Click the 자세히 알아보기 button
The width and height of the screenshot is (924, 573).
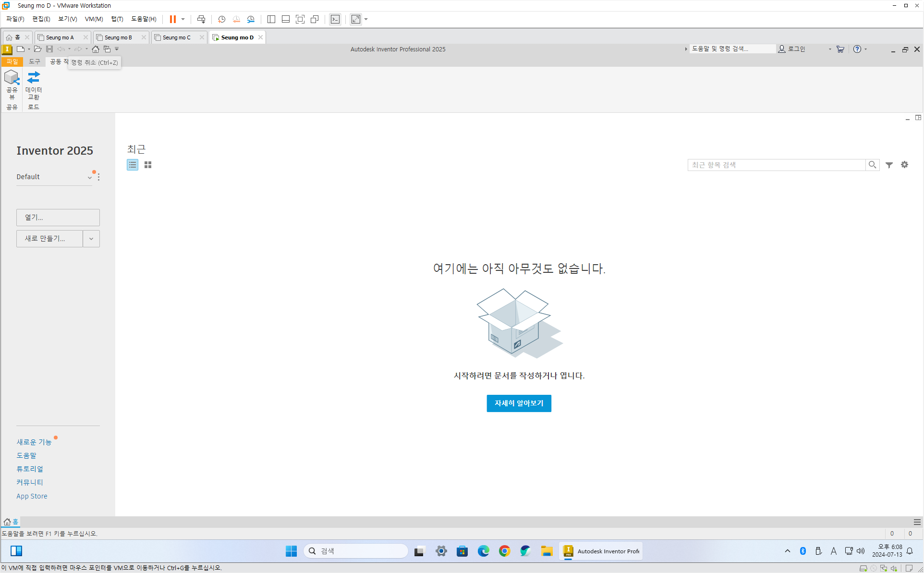519,403
